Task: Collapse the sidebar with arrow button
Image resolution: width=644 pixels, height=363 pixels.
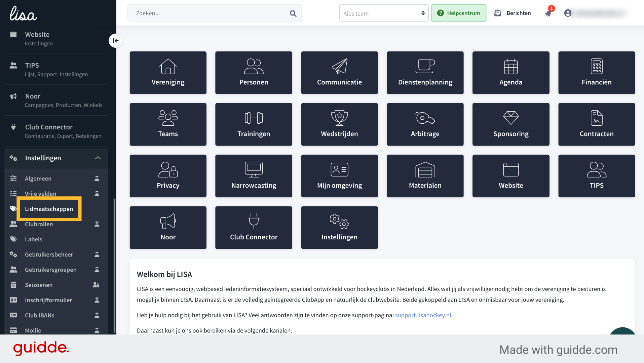Action: click(115, 41)
